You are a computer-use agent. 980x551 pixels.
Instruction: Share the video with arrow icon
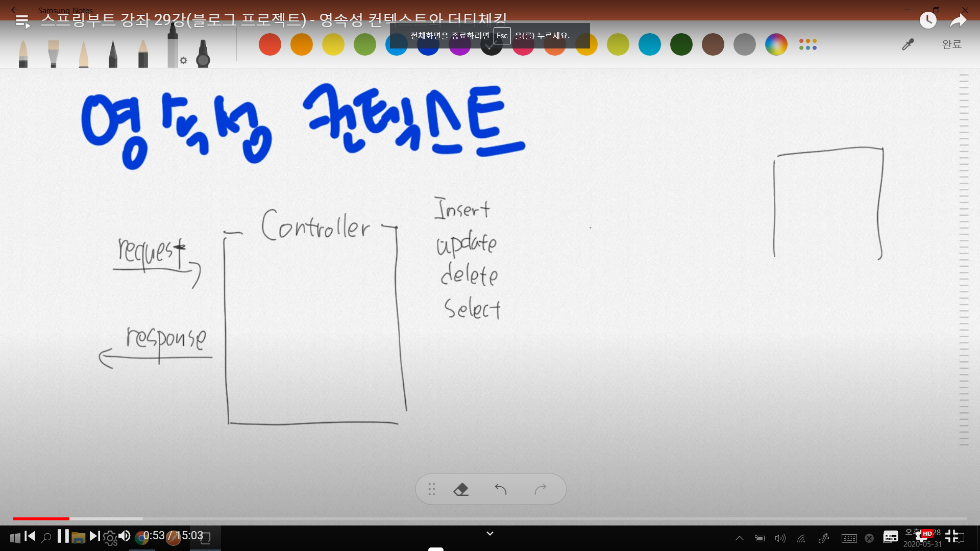(x=958, y=20)
